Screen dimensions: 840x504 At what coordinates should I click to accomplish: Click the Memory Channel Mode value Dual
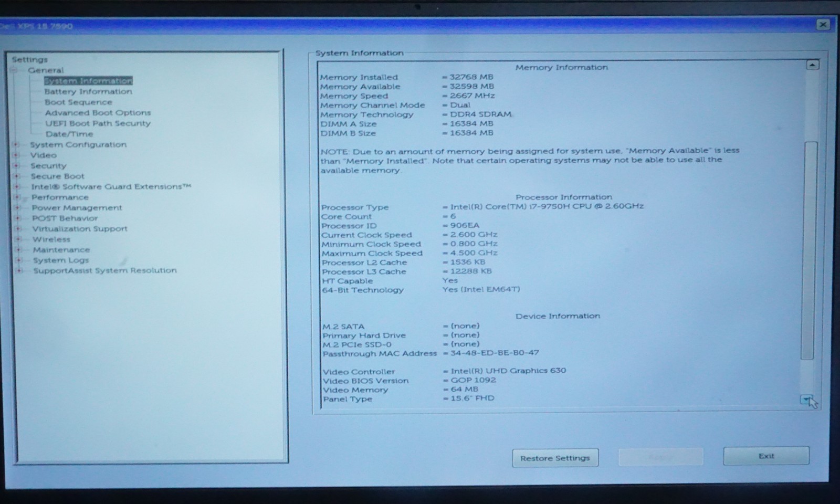pos(460,105)
